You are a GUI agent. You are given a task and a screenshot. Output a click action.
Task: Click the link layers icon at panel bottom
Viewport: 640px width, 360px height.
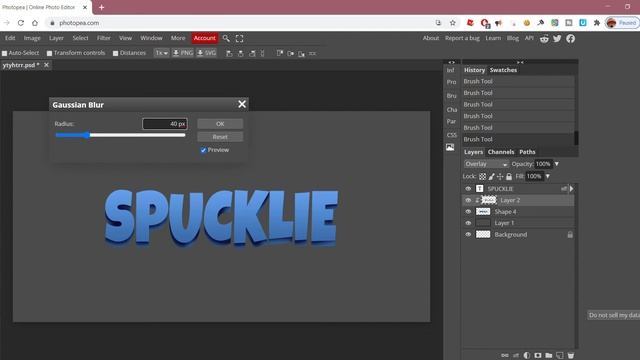pos(505,356)
